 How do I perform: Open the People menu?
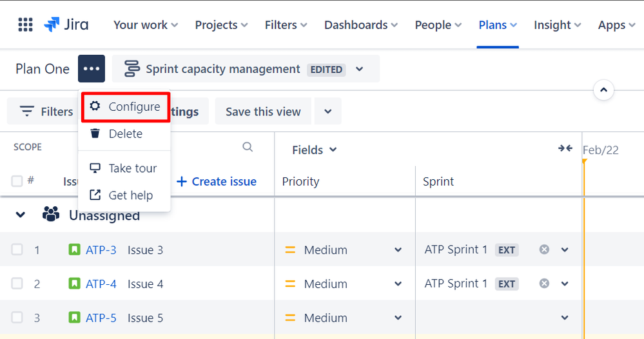click(x=438, y=24)
